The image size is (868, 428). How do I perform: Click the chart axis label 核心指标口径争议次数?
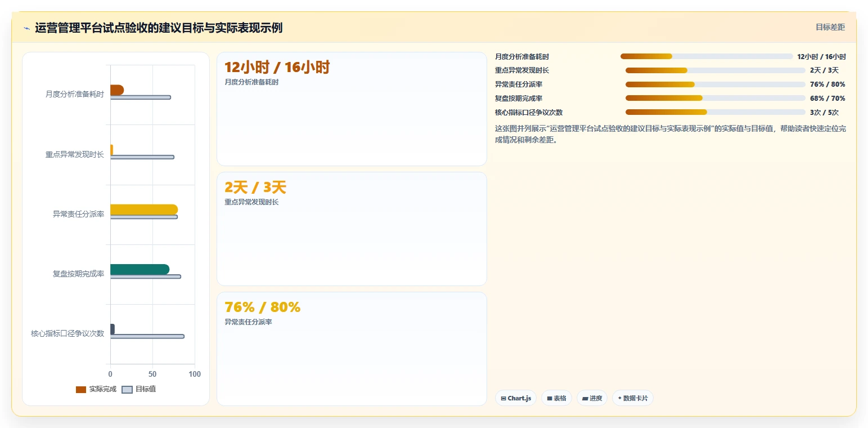coord(68,333)
